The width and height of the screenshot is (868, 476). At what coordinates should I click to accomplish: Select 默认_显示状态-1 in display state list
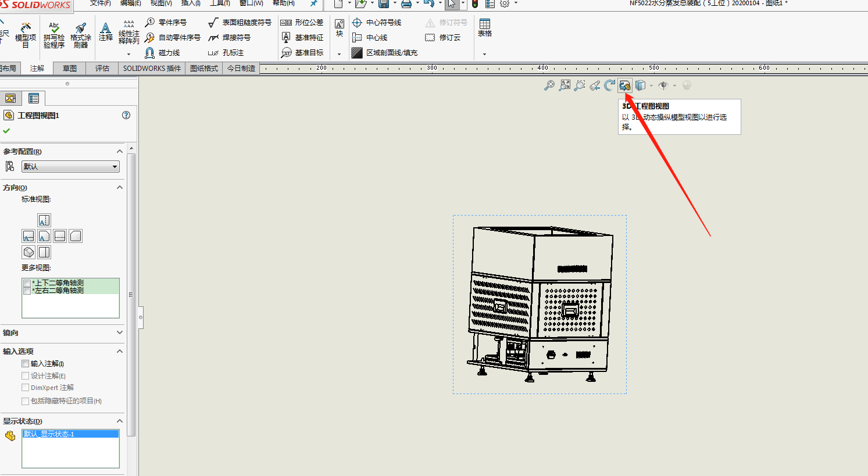[70, 434]
